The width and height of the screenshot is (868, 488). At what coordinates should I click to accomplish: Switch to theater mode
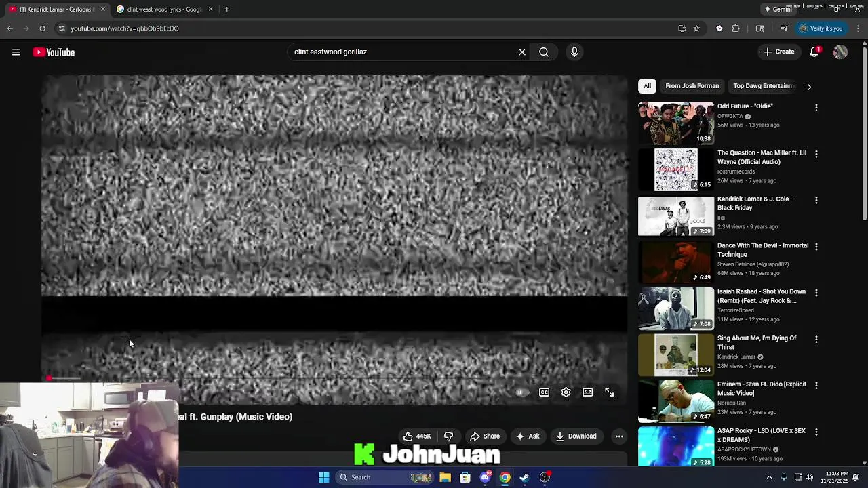(x=588, y=392)
